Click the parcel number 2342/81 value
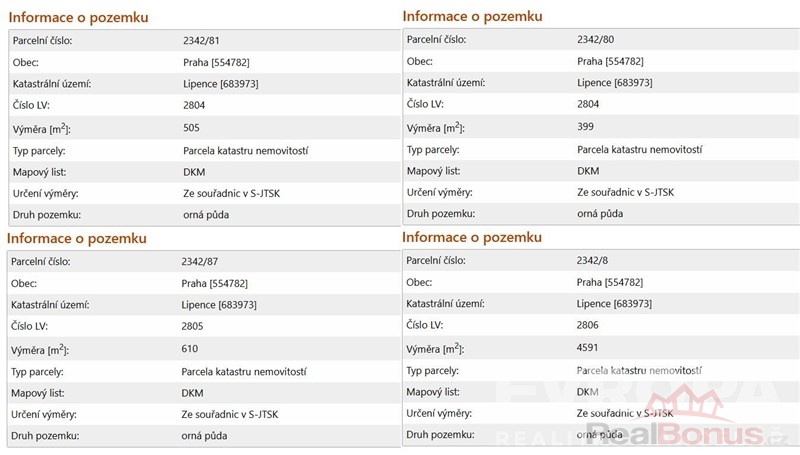 point(200,40)
